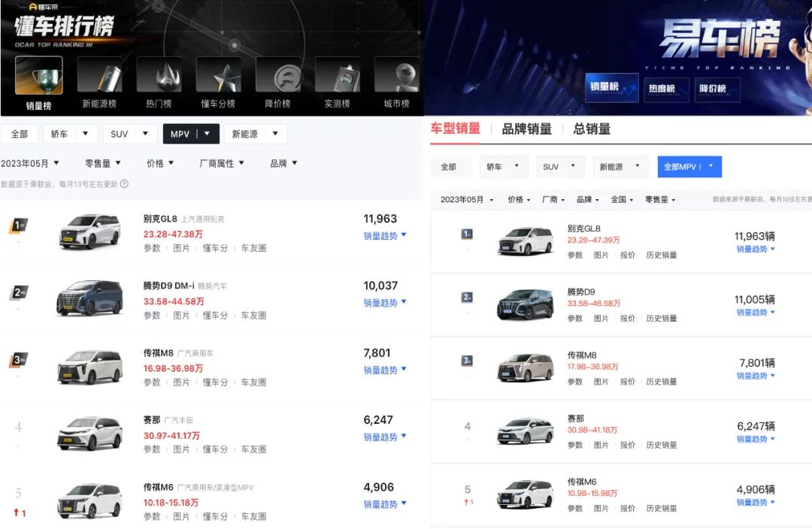Click the red rank-up arrow for 传祺M6 on 易车榜
The height and width of the screenshot is (529, 812).
(468, 502)
